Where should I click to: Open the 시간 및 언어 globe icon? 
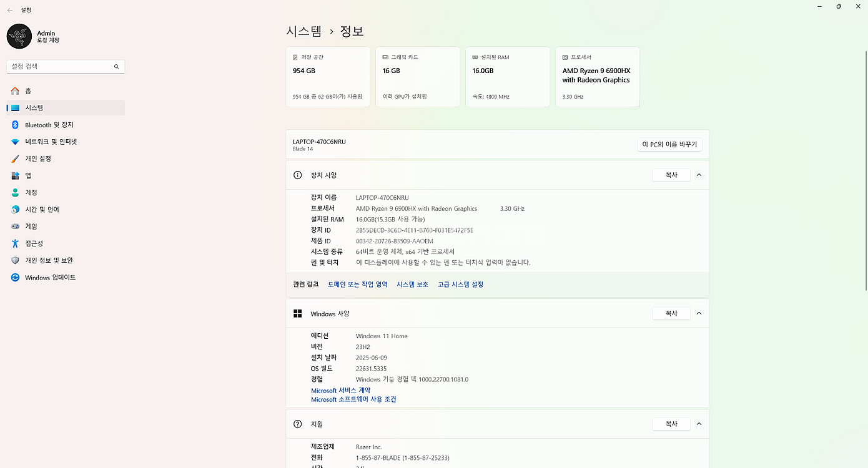[15, 210]
